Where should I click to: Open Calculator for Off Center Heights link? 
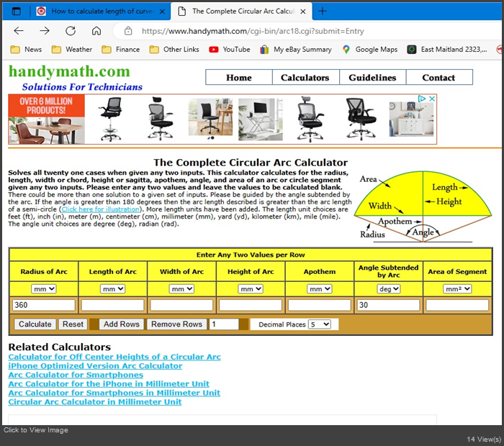tap(114, 357)
